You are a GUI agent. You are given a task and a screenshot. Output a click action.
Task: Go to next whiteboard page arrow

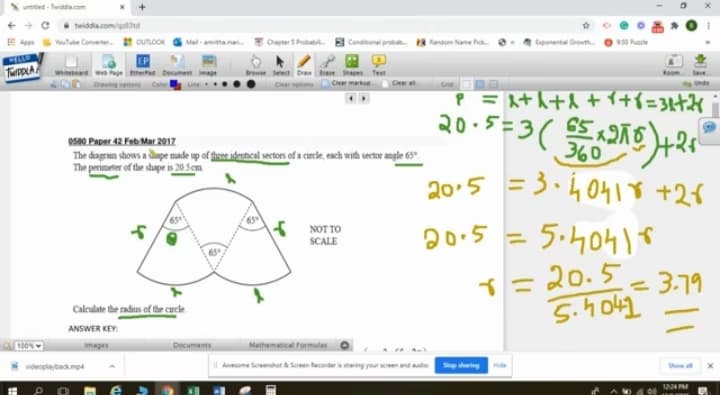pyautogui.click(x=364, y=98)
